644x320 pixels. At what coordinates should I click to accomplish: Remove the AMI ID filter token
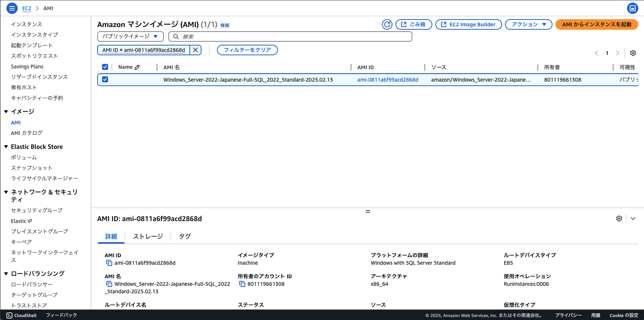point(195,50)
